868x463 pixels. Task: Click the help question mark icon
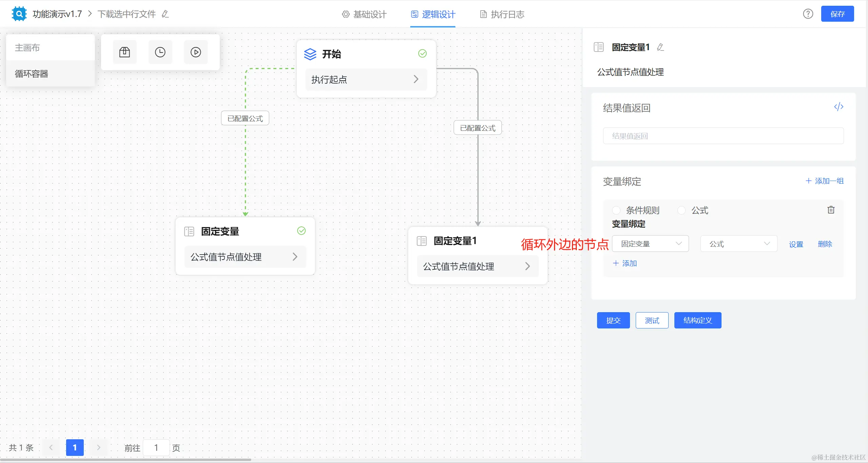808,14
